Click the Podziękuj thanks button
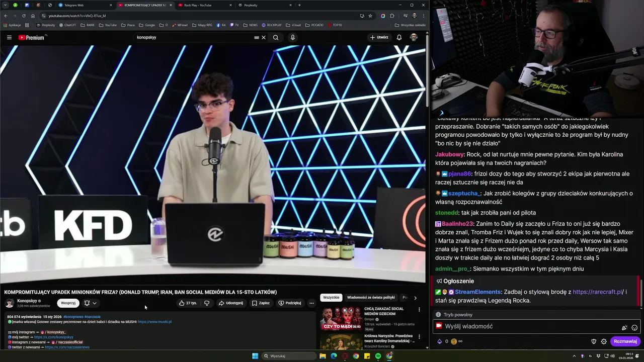The width and height of the screenshot is (644, 362). [290, 303]
